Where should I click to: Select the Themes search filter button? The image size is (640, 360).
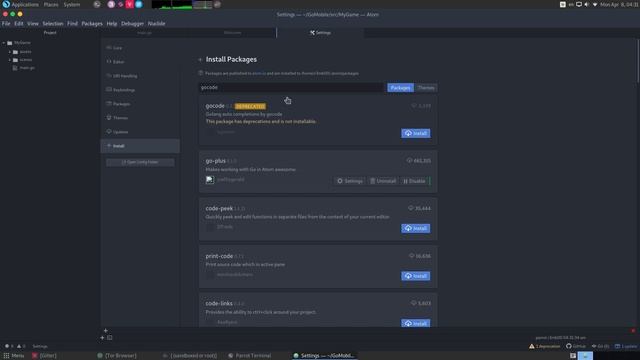pyautogui.click(x=426, y=88)
